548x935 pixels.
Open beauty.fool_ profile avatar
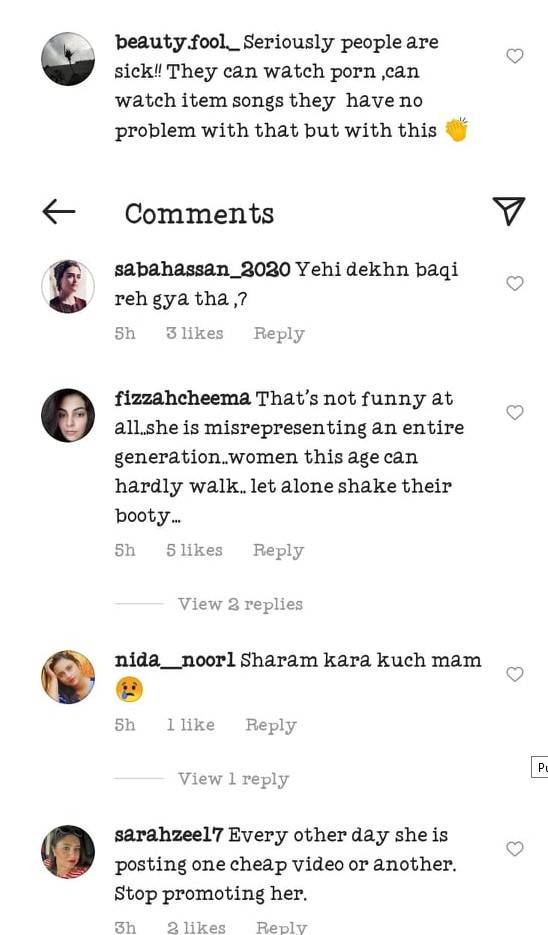click(x=68, y=58)
